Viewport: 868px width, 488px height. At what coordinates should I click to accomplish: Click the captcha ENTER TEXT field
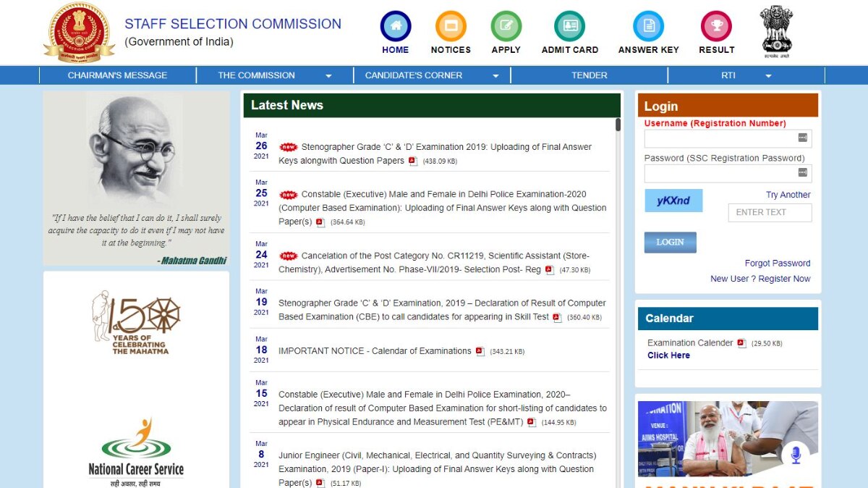[770, 212]
